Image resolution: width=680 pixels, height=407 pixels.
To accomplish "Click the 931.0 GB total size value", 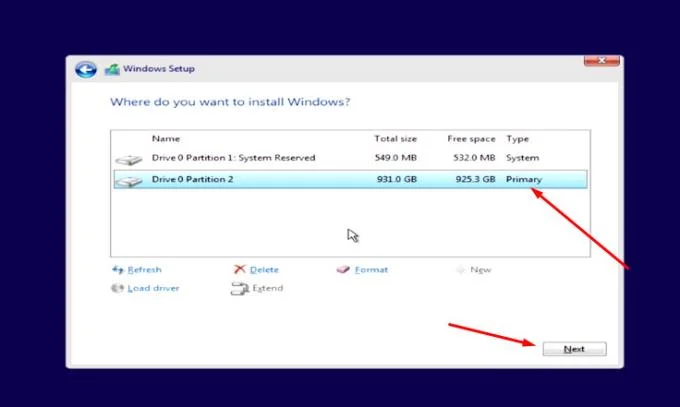I will 397,179.
